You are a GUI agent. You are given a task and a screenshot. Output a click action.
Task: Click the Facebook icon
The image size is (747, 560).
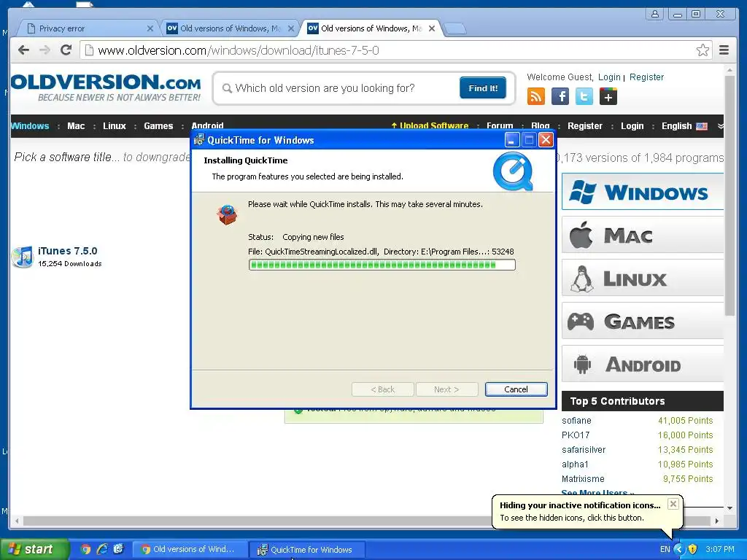pyautogui.click(x=560, y=97)
